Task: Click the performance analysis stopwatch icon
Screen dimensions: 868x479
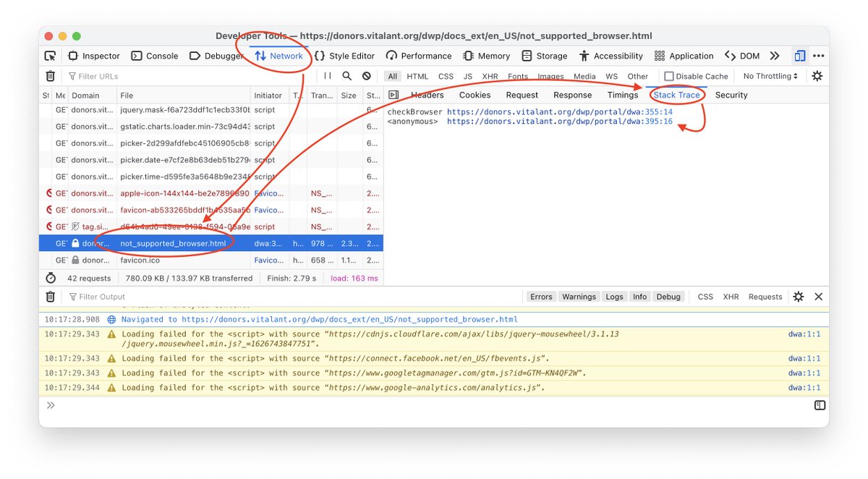Action: coord(51,278)
